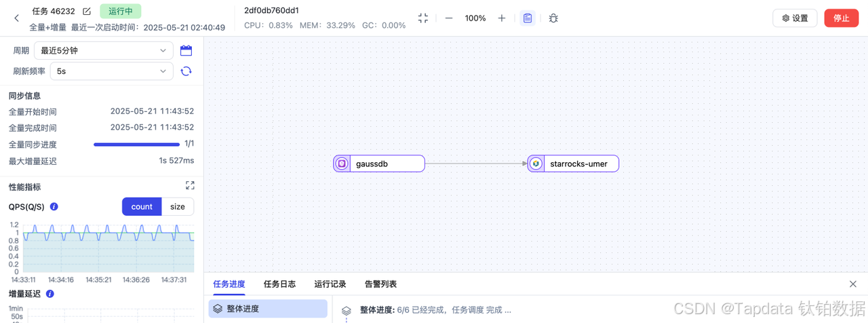This screenshot has height=323, width=868.
Task: Close the bottom progress panel
Action: (x=853, y=284)
